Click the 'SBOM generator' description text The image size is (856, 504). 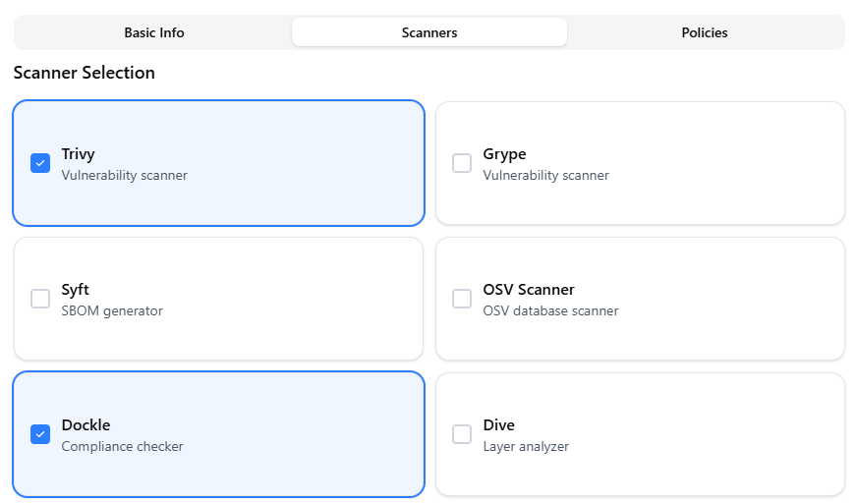point(112,310)
